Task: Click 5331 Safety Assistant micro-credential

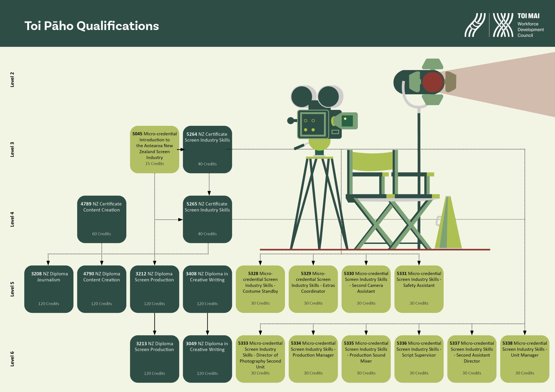Action: tap(419, 289)
